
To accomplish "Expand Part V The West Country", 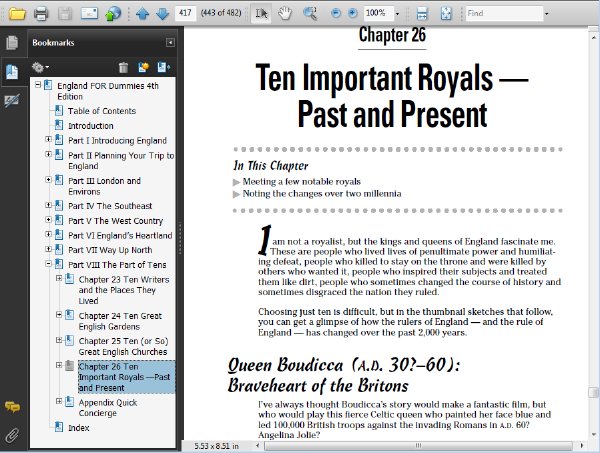I will coord(48,220).
